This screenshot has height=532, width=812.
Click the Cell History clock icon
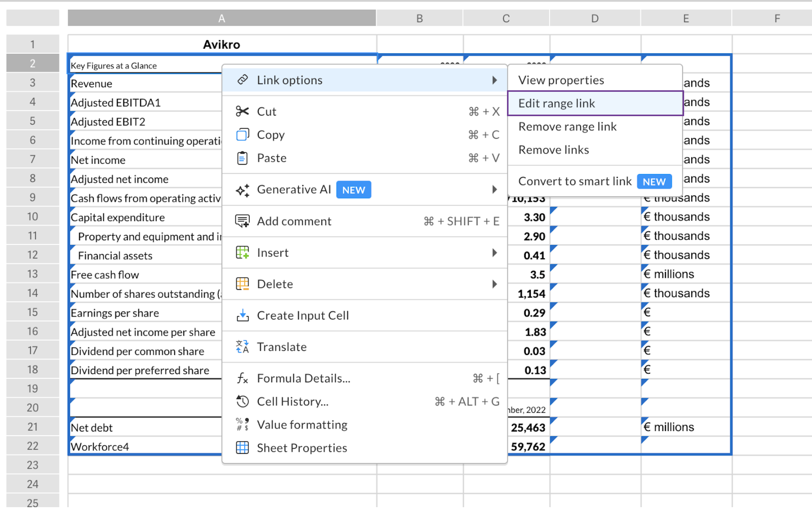(242, 401)
